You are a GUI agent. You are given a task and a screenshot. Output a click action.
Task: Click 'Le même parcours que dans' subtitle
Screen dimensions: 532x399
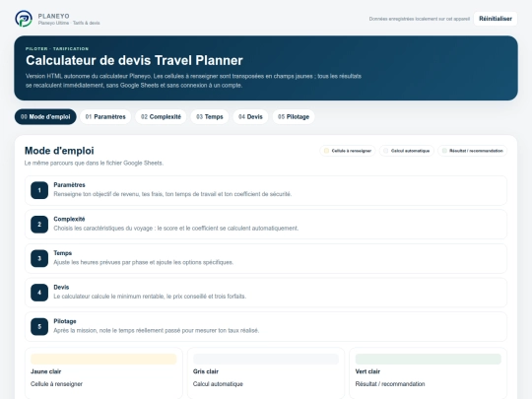tap(94, 164)
